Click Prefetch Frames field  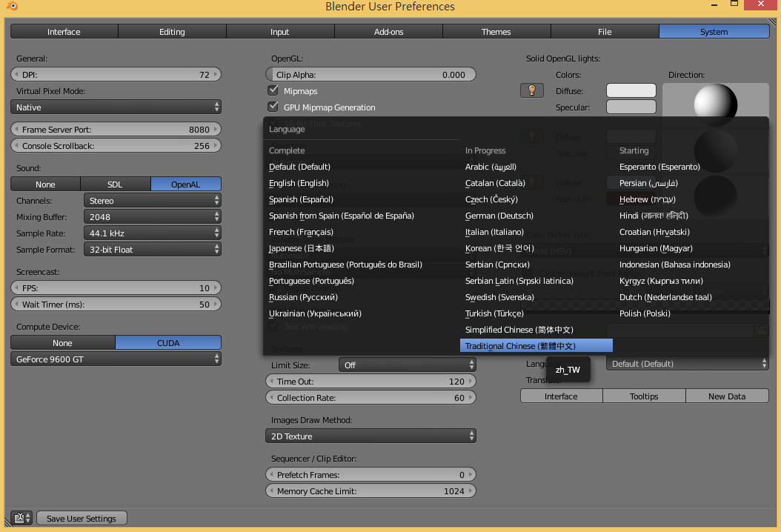pos(370,475)
